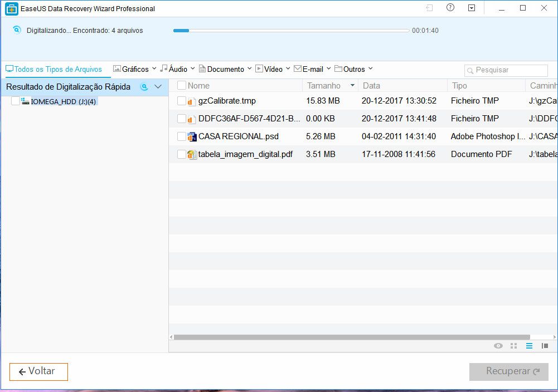Collapse the Resultado de Digitalização Rápida panel
The image size is (558, 392).
(x=158, y=87)
